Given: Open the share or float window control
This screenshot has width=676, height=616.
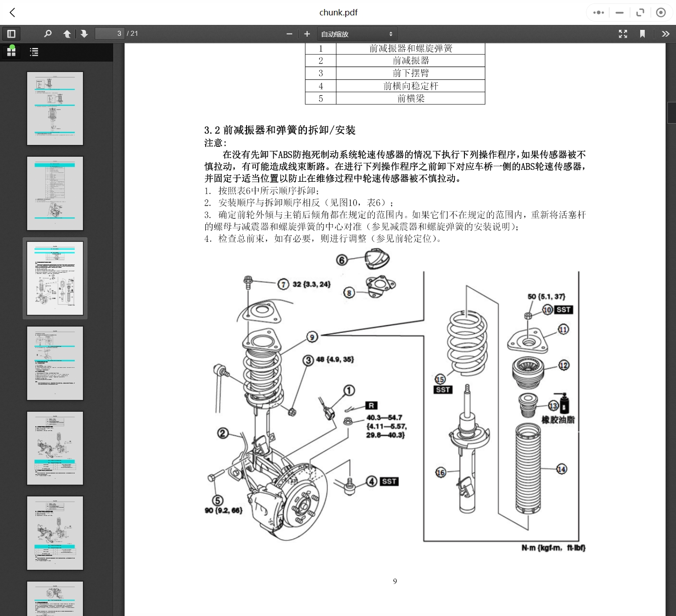Looking at the screenshot, I should [640, 12].
